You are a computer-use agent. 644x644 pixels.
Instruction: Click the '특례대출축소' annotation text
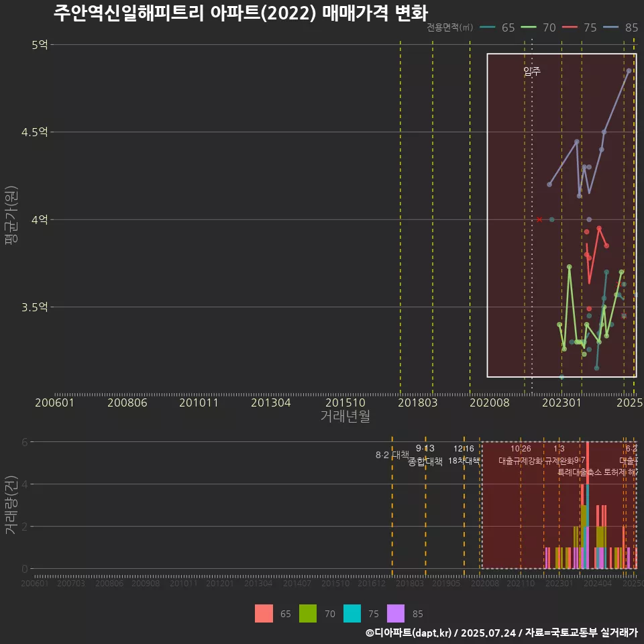click(580, 472)
